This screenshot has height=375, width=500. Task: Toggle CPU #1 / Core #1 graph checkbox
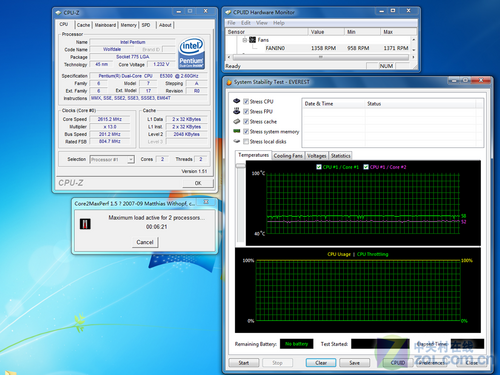click(319, 167)
